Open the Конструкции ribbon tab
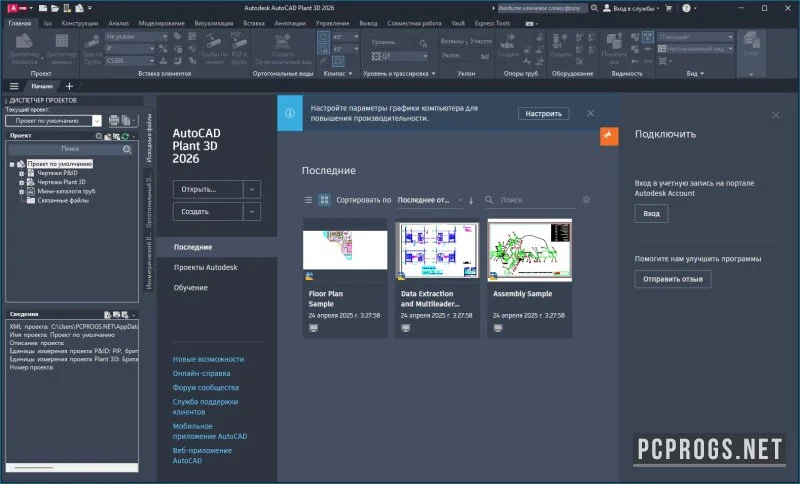The image size is (800, 484). 80,23
